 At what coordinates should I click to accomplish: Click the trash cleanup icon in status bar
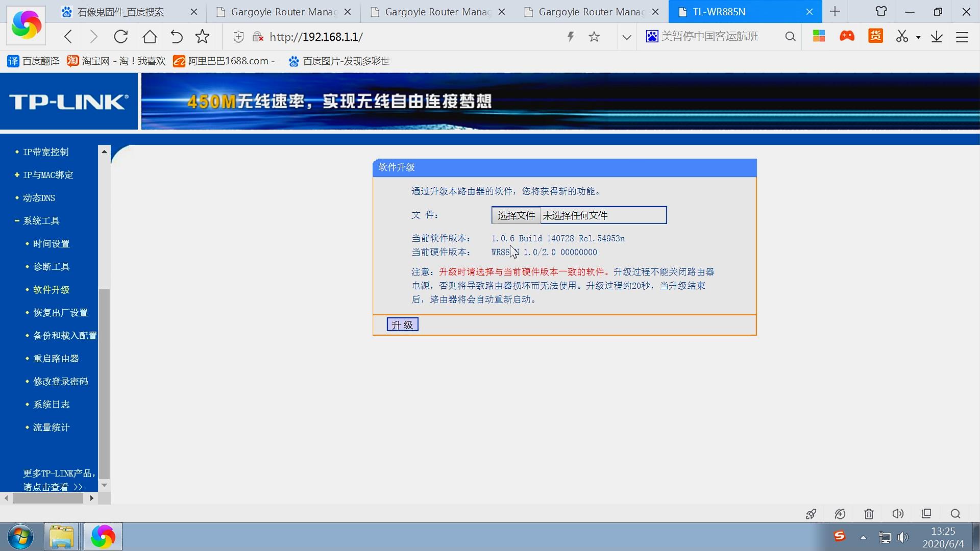click(x=868, y=514)
